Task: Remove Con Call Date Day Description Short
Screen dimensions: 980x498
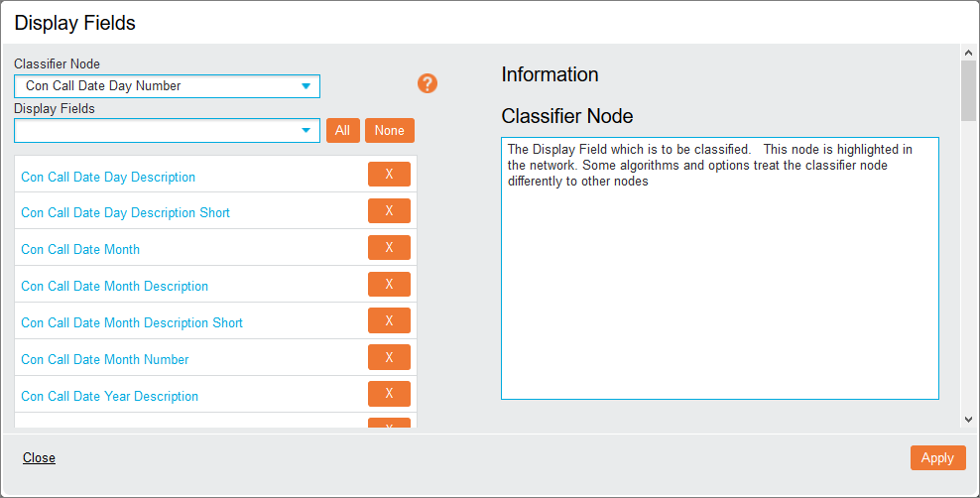Action: click(389, 211)
